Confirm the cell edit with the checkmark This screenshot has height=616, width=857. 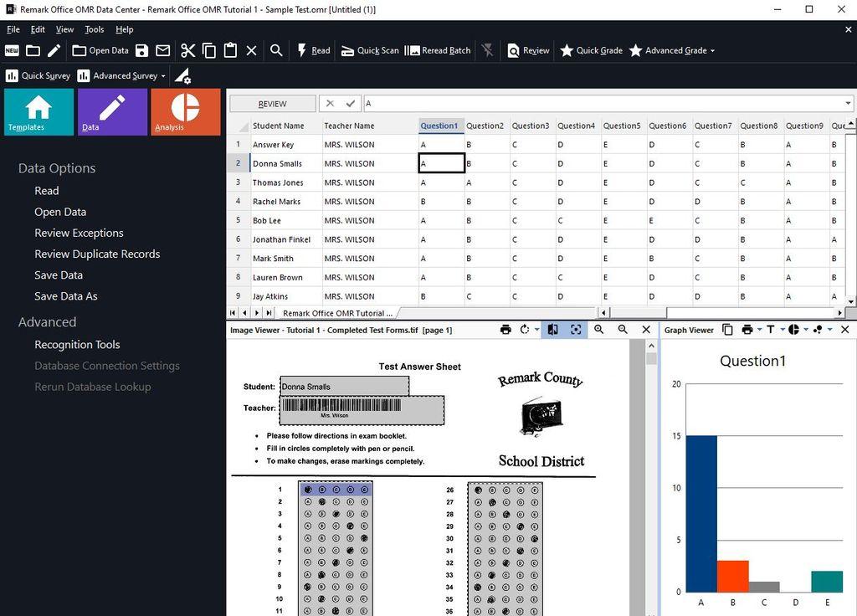[351, 103]
